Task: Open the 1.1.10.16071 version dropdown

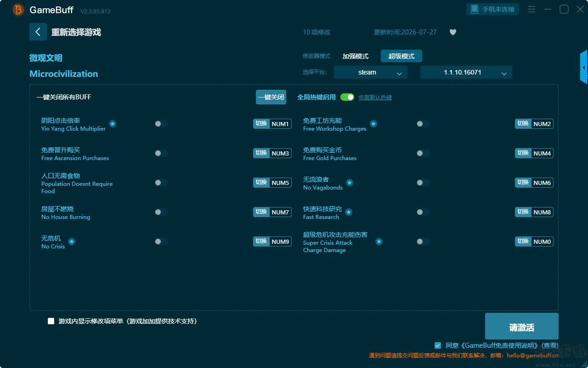Action: (466, 72)
